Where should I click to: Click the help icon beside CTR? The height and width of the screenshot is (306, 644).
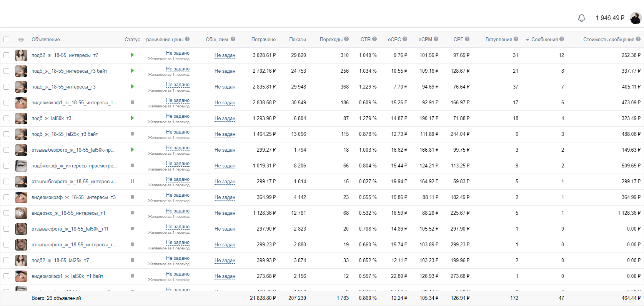374,39
